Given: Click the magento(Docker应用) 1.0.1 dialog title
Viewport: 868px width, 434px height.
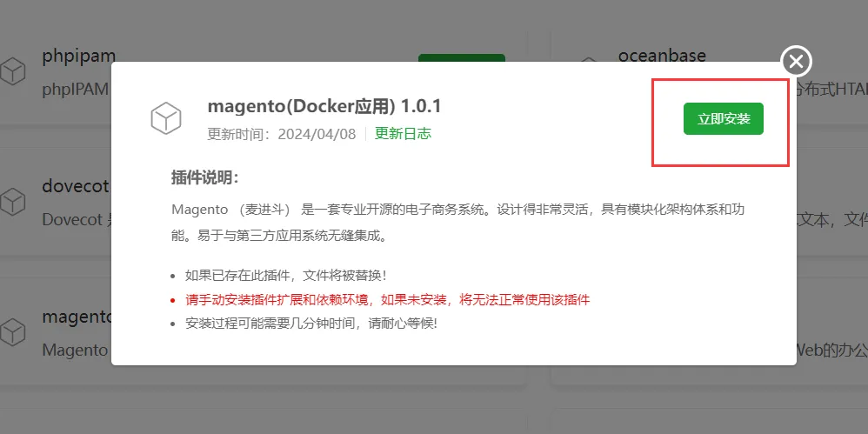Looking at the screenshot, I should click(x=324, y=106).
